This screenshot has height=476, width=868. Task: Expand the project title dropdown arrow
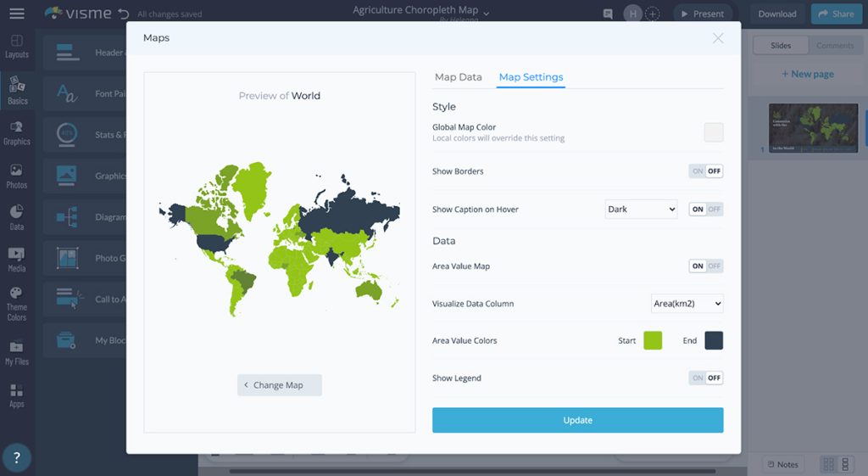coord(487,12)
